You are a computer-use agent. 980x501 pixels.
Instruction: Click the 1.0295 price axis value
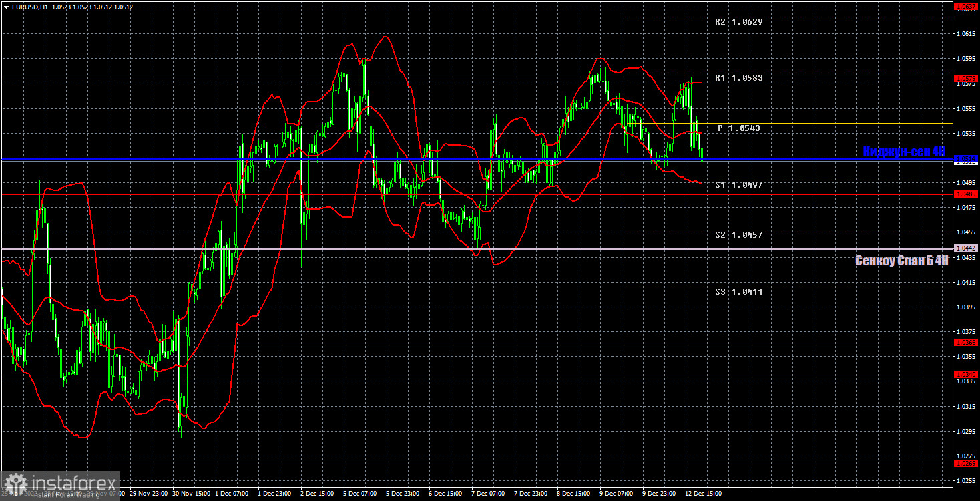coord(966,431)
